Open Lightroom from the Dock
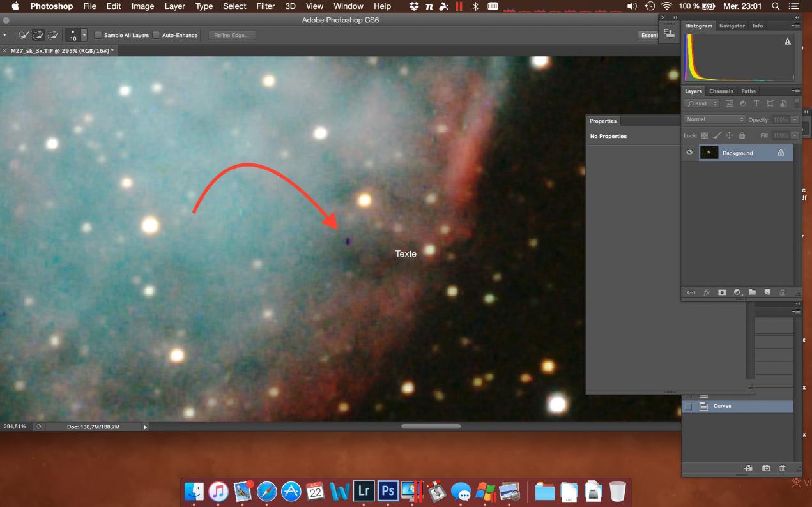The width and height of the screenshot is (812, 507). (x=364, y=491)
